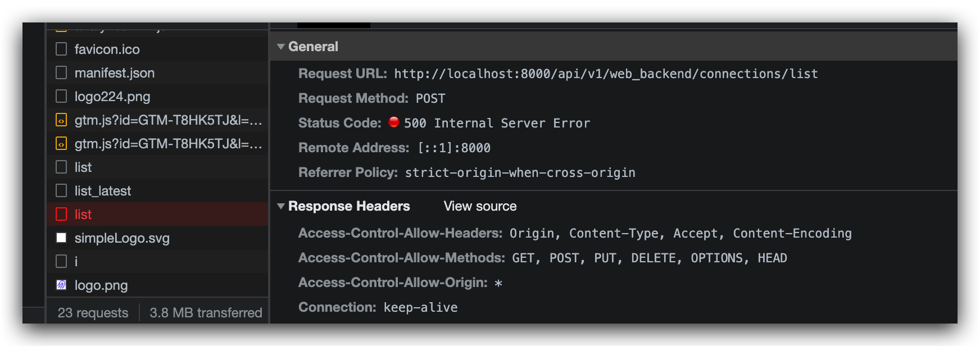
Task: Select the list_latest request row
Action: (157, 191)
